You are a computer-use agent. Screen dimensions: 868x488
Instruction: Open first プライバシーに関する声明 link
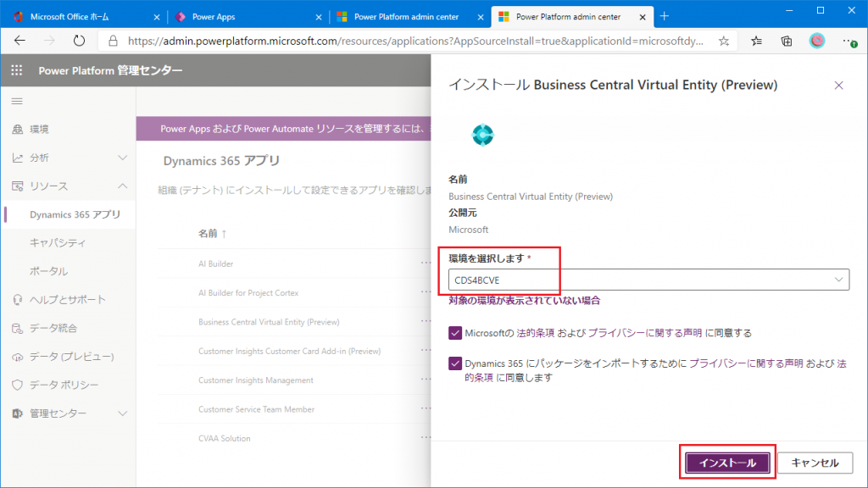click(645, 333)
